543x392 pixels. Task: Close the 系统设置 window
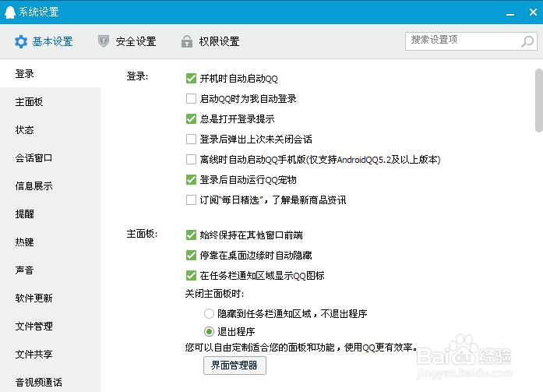tap(533, 12)
